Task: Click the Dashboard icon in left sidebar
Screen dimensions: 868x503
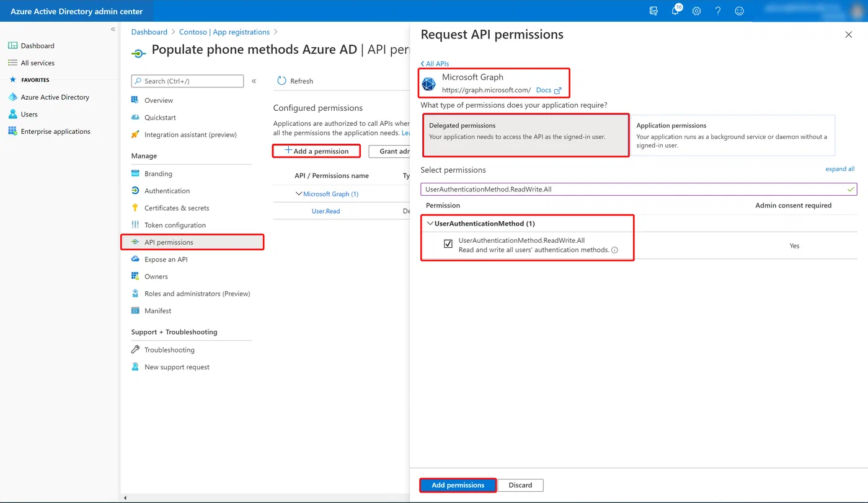Action: tap(12, 46)
